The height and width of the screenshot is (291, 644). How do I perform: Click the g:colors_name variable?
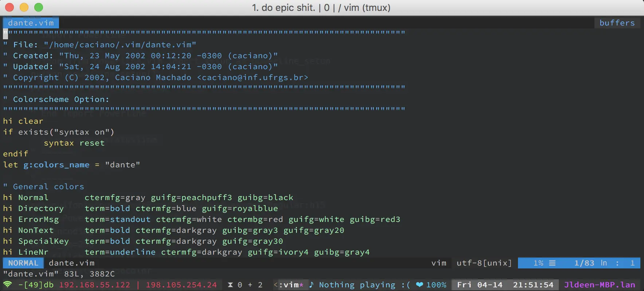coord(56,165)
